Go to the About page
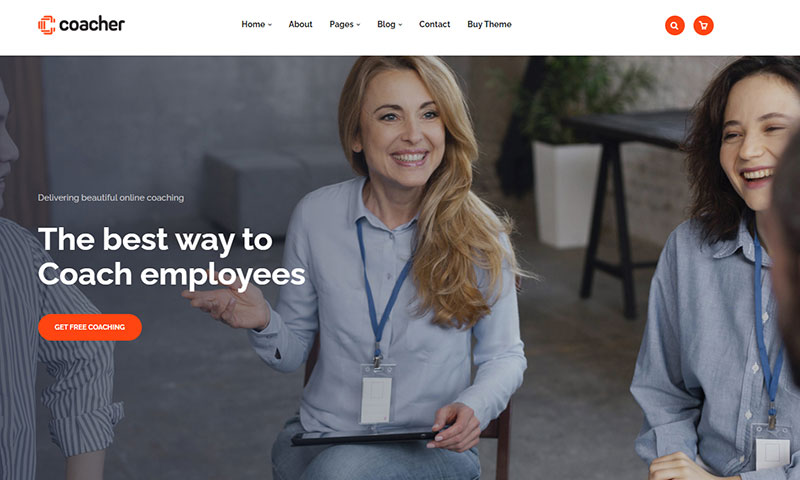 tap(301, 24)
